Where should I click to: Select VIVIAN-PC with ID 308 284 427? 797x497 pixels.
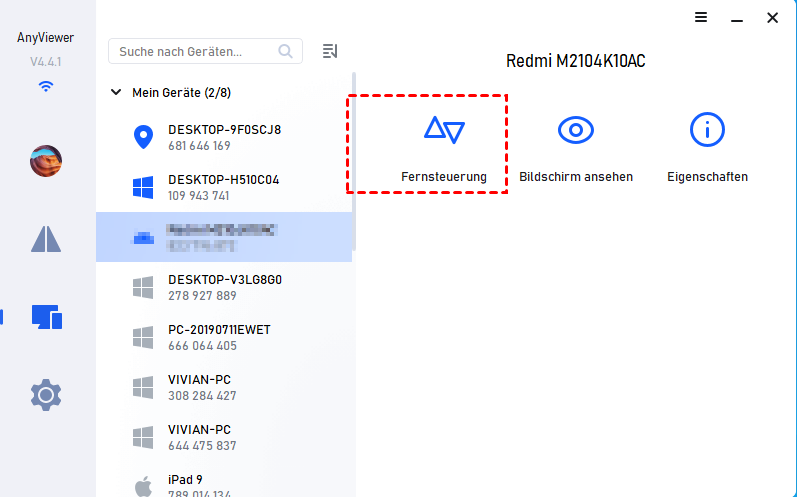[x=224, y=387]
